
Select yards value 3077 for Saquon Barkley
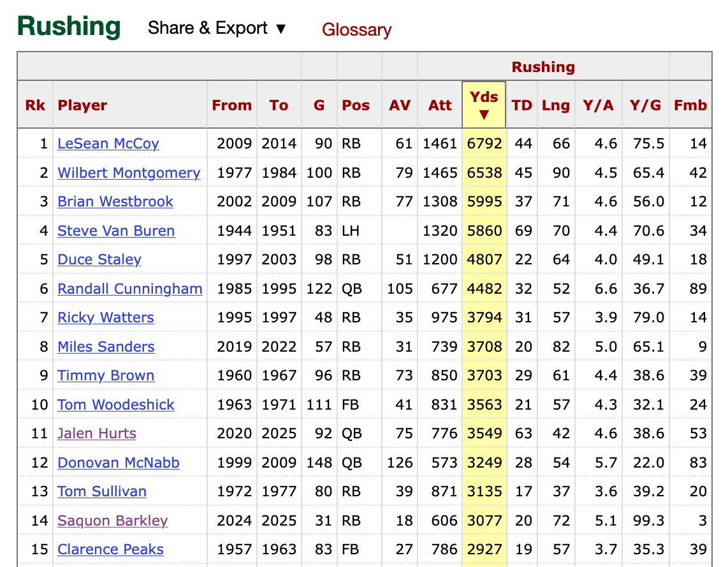pyautogui.click(x=484, y=520)
